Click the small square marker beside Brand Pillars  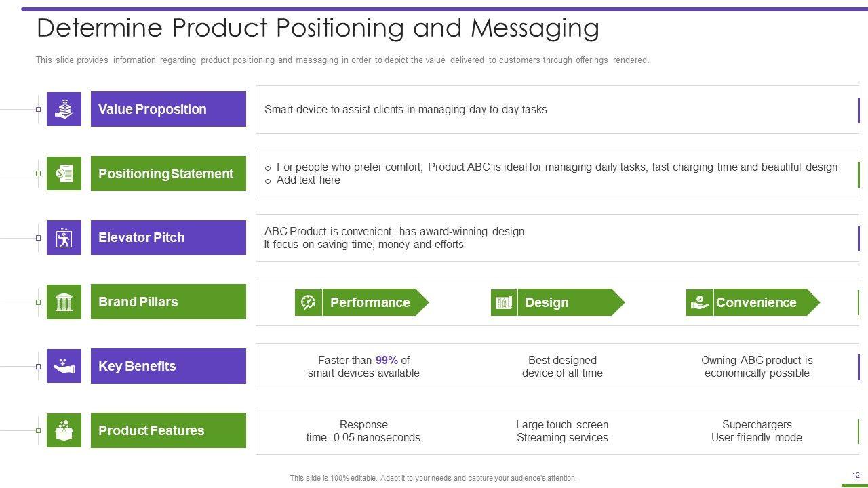coord(38,302)
